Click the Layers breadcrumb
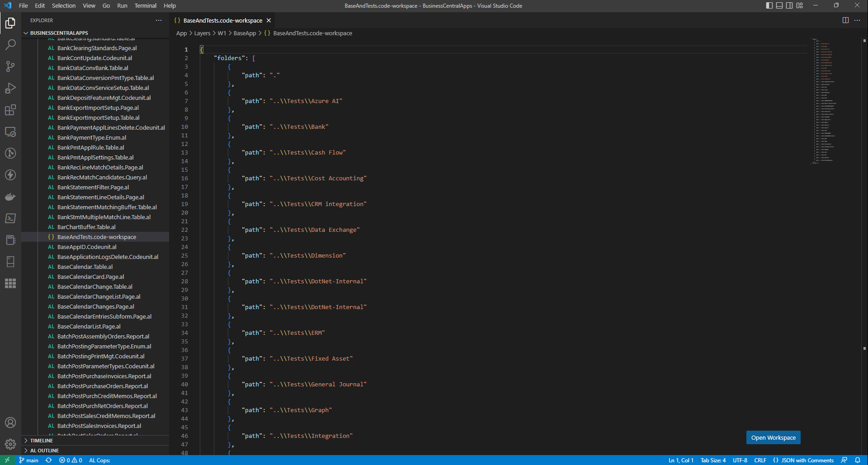Viewport: 868px width, 465px height. [x=202, y=33]
